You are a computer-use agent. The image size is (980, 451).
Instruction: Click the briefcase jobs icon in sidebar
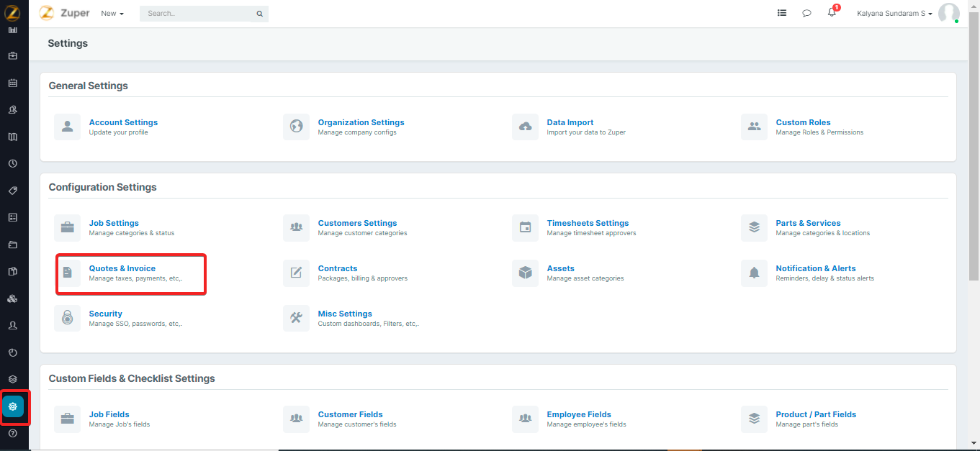click(13, 56)
